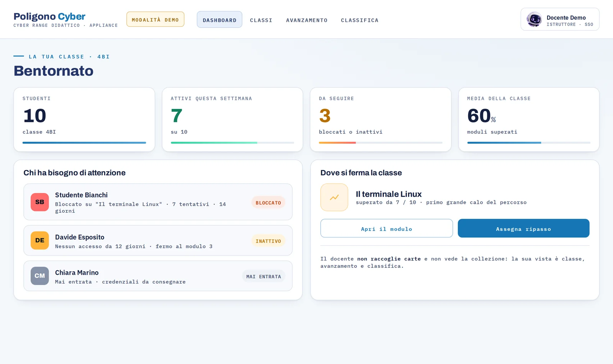This screenshot has height=364, width=613.
Task: Select the Attivi questa settimana card
Action: coord(233,120)
